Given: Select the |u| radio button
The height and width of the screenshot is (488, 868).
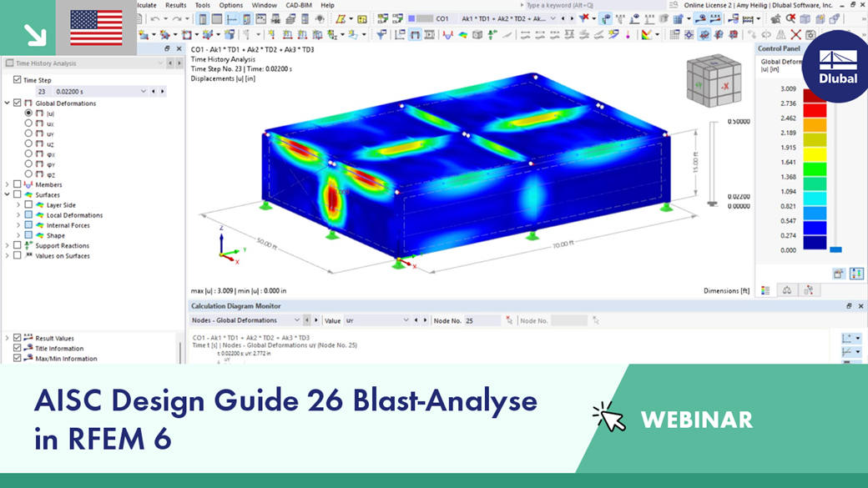Looking at the screenshot, I should point(28,113).
